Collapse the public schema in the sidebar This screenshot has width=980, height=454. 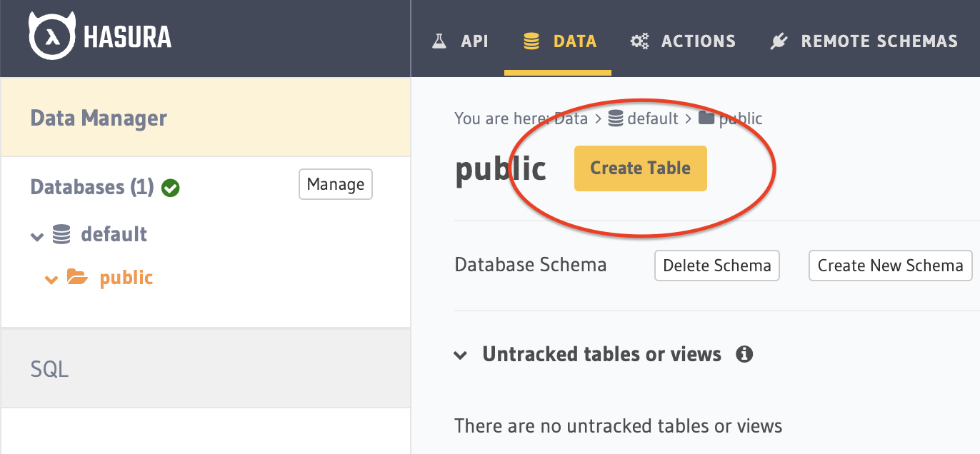[x=51, y=278]
